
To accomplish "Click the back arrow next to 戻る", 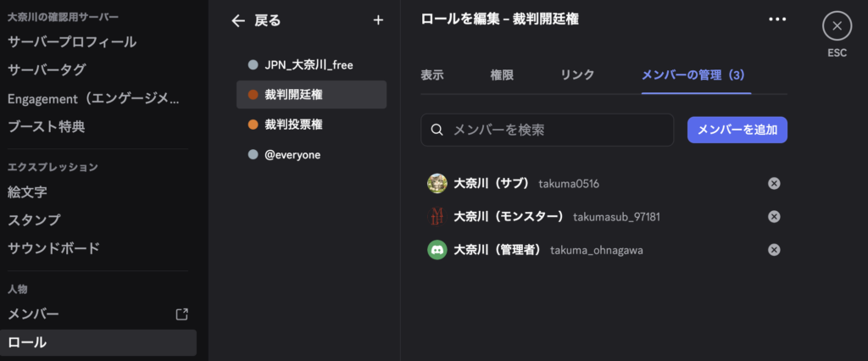I will 238,21.
